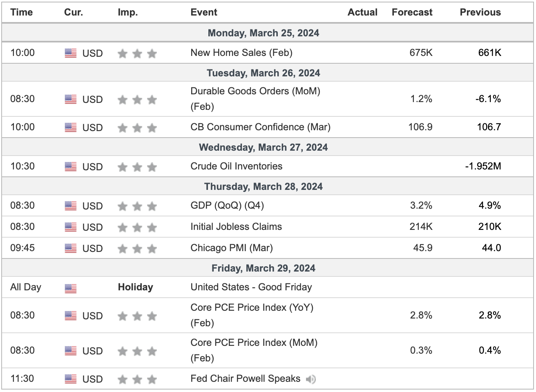Open the GDP (QoQ) (Q4) event
Viewport: 536px width, 392px height.
coord(227,205)
